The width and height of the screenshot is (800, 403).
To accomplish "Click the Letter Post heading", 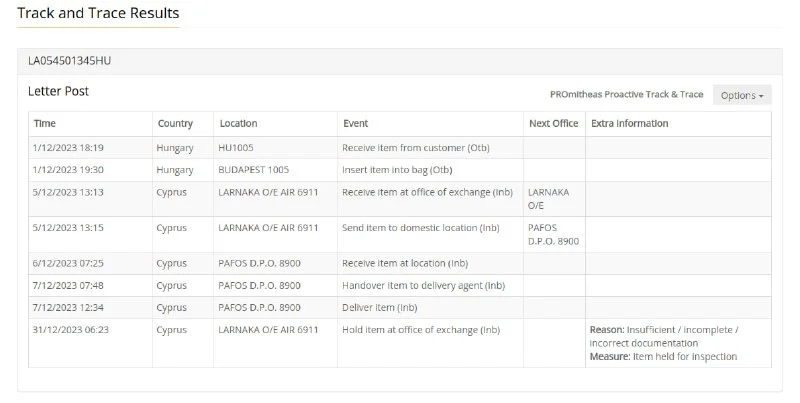I will click(x=58, y=91).
